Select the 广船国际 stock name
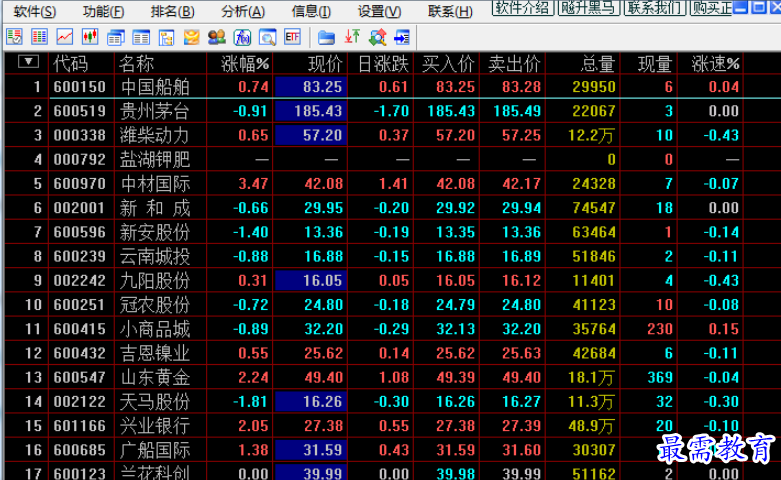This screenshot has width=781, height=480. coord(154,450)
